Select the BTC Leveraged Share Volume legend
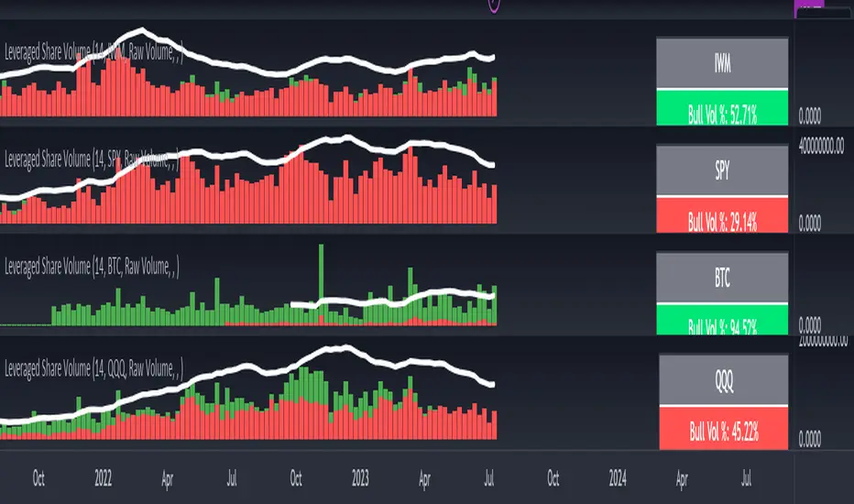Image resolution: width=854 pixels, height=504 pixels. coord(92,267)
